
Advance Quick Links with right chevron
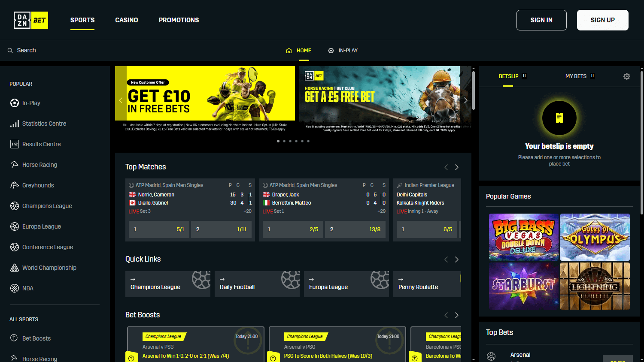click(x=457, y=259)
